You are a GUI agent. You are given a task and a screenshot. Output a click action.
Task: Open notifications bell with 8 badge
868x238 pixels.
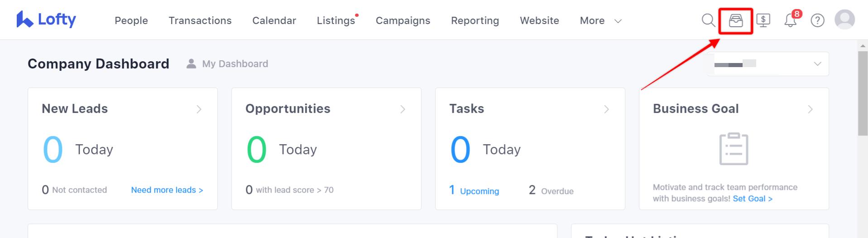791,19
